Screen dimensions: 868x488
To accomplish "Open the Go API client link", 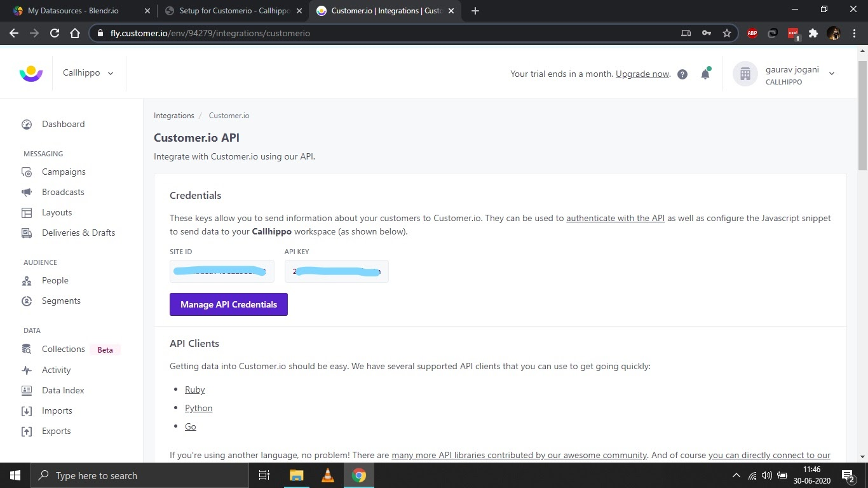I will pos(191,427).
